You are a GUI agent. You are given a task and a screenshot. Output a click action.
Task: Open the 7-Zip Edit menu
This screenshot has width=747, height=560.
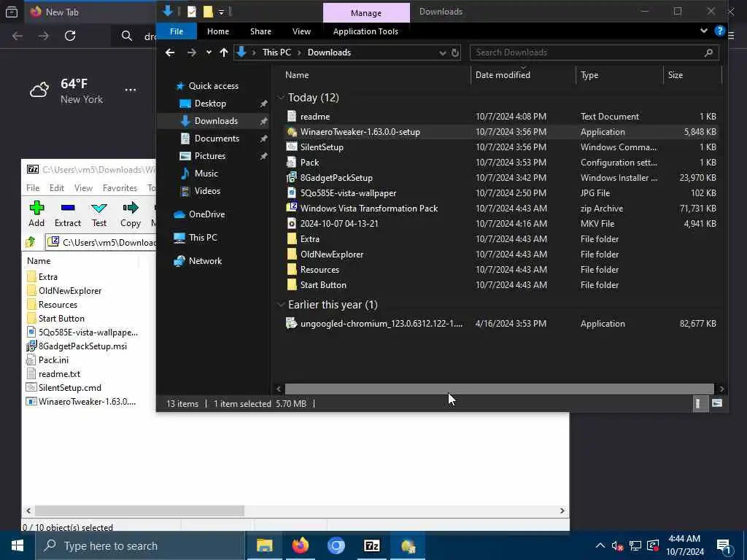pyautogui.click(x=57, y=188)
